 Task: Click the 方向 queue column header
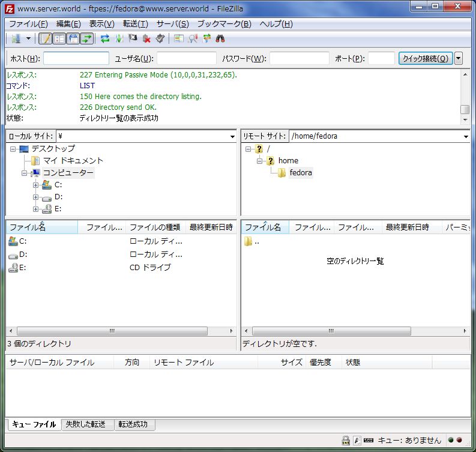click(x=131, y=362)
